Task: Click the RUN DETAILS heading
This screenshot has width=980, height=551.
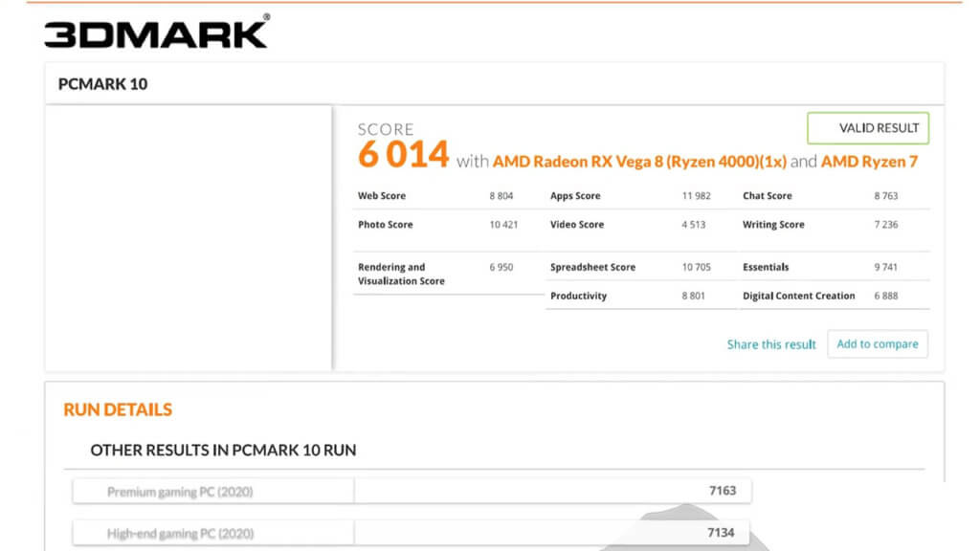Action: pos(118,409)
